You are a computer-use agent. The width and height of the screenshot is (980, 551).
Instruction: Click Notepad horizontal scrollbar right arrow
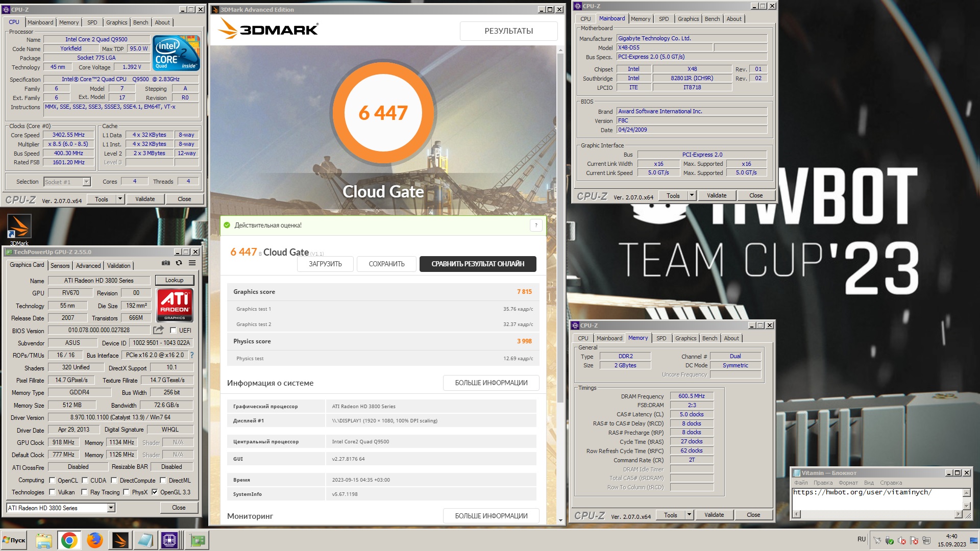point(959,515)
